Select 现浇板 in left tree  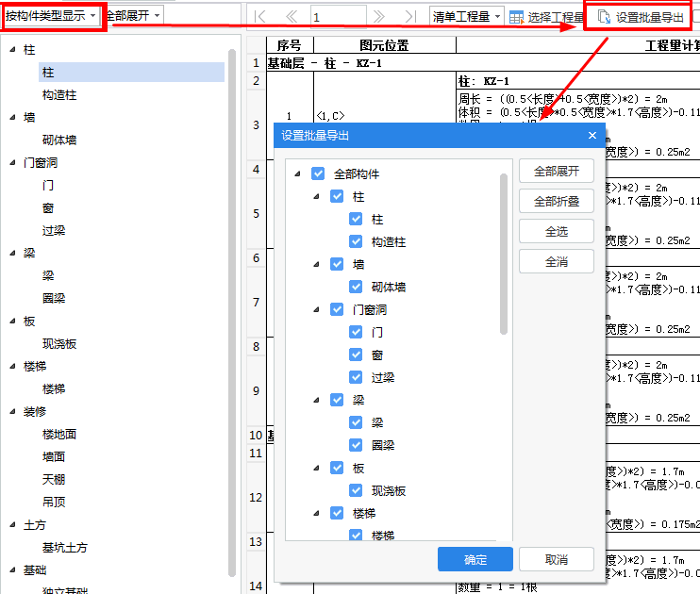(x=65, y=344)
